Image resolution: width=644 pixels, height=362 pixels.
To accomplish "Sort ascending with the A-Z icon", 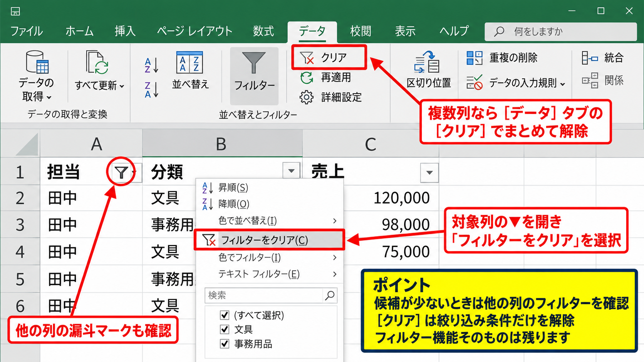I will (x=151, y=65).
